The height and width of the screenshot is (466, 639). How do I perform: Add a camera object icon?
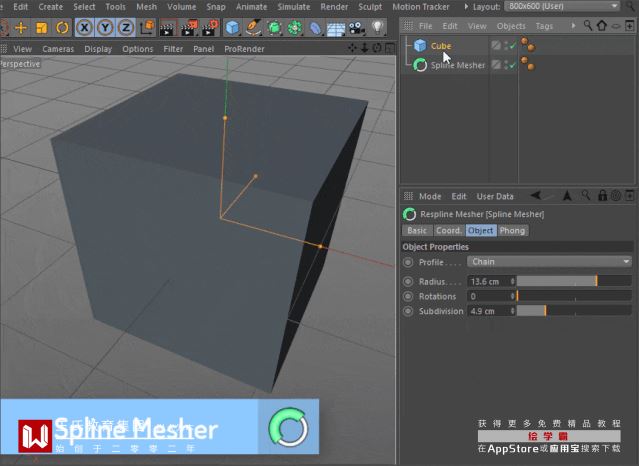(357, 28)
